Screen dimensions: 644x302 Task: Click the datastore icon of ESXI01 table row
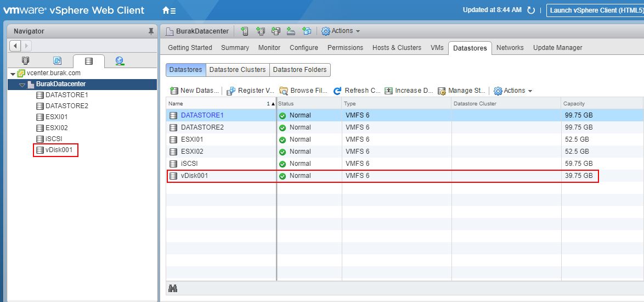[173, 139]
